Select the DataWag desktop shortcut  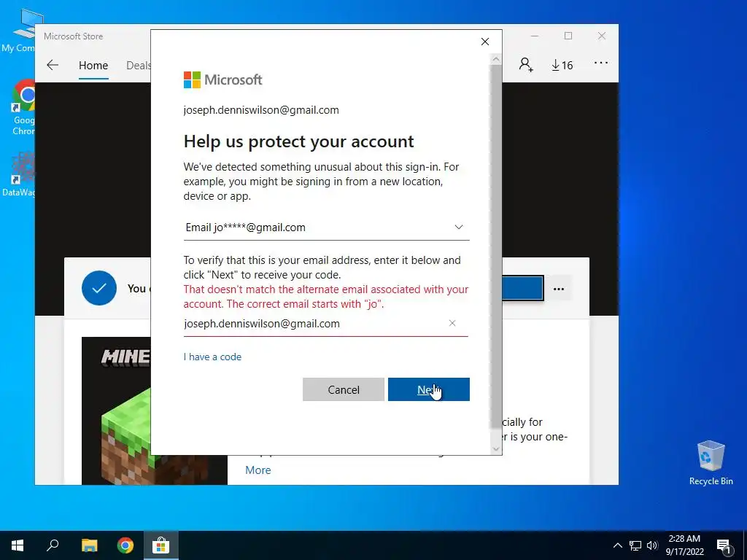pos(19,175)
